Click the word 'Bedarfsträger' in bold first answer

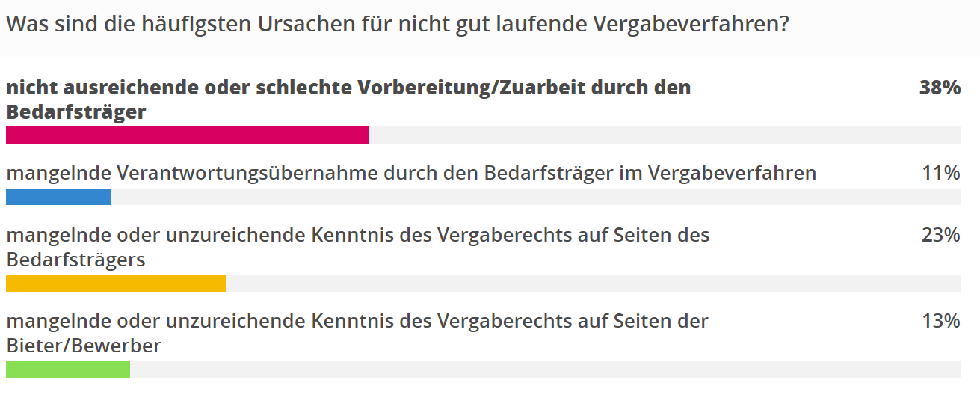point(76,112)
